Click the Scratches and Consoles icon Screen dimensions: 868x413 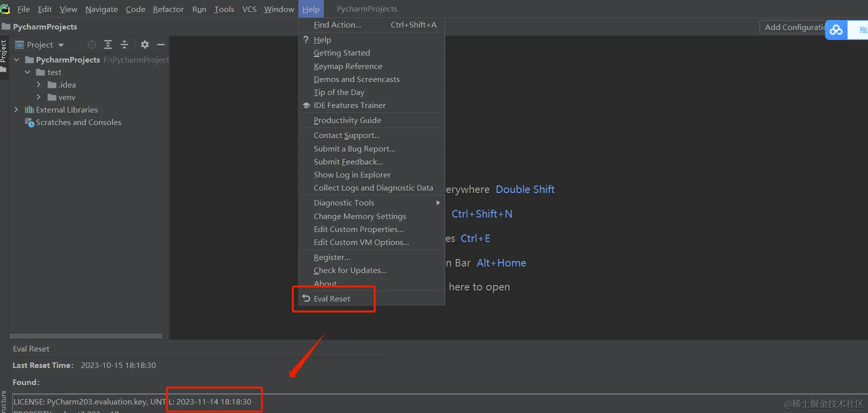coord(29,122)
